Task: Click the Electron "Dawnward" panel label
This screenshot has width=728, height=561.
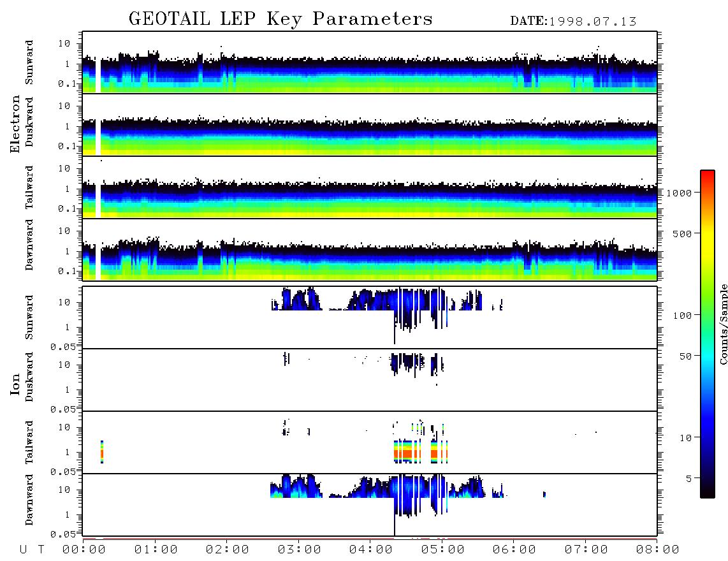Action: tap(29, 245)
